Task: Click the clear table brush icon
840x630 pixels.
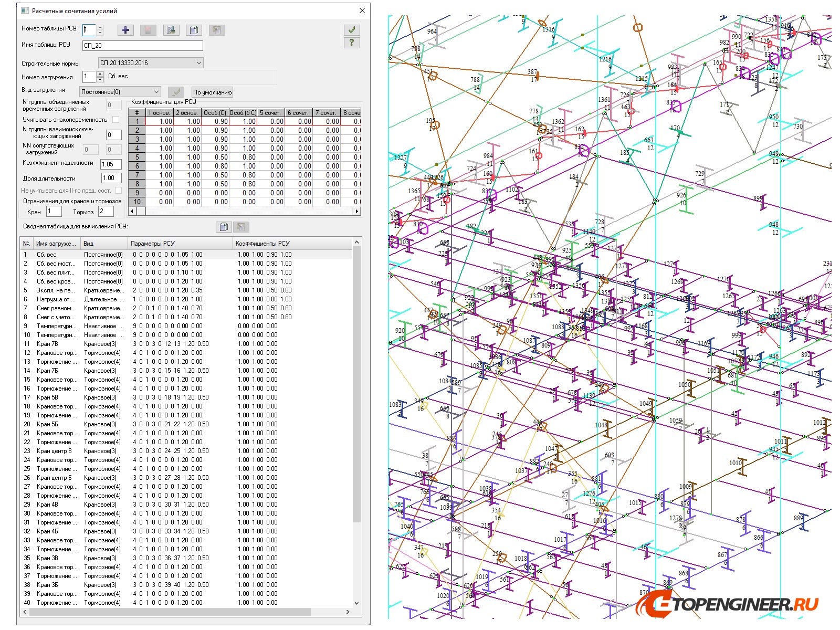Action: tap(171, 30)
